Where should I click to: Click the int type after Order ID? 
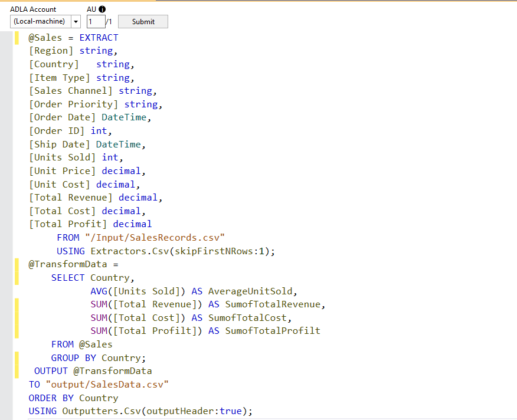click(99, 131)
